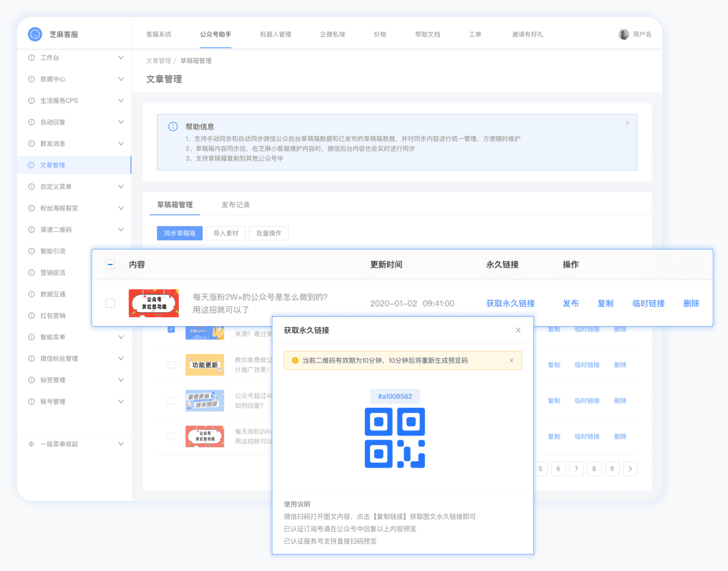
Task: Click the user avatar beside 用户名
Action: [624, 34]
